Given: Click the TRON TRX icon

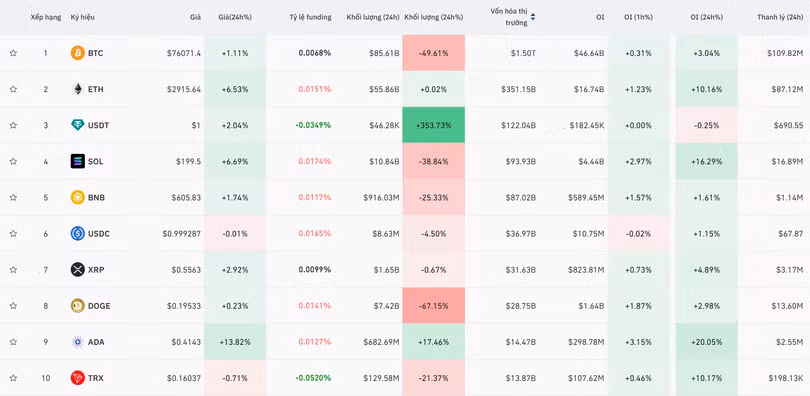Looking at the screenshot, I should 77,378.
